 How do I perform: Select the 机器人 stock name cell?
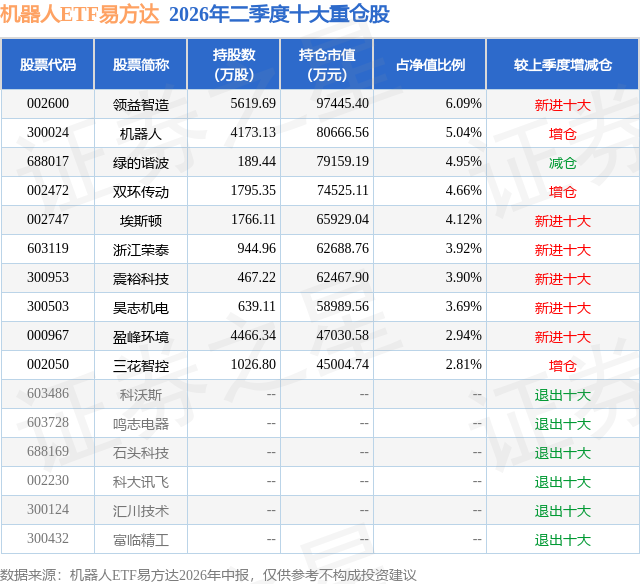[x=141, y=134]
